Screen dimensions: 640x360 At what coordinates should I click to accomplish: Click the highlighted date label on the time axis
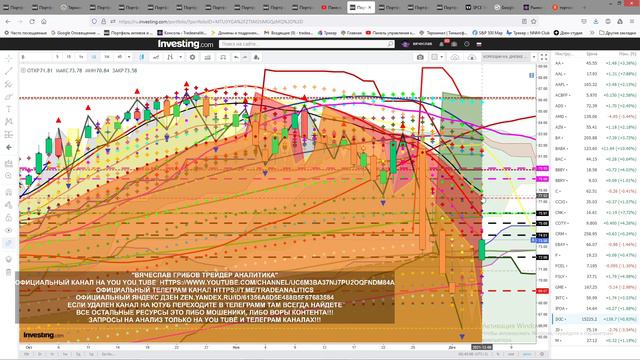click(x=482, y=347)
